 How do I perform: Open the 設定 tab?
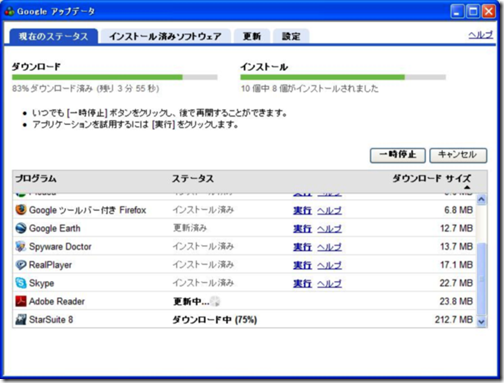[291, 36]
